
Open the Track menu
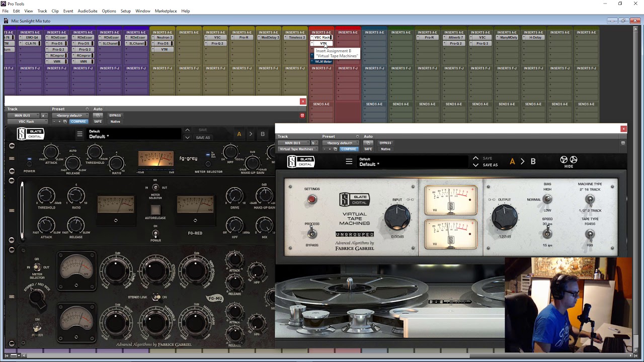click(42, 11)
